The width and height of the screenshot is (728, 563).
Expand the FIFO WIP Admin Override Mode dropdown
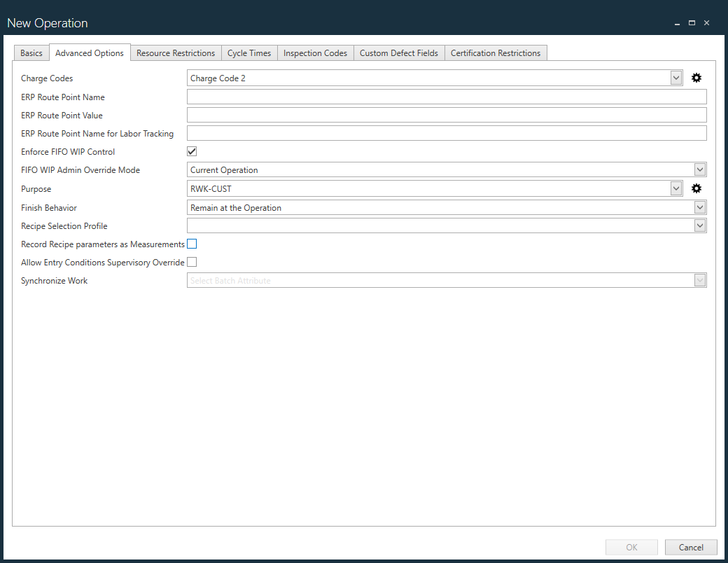[700, 169]
